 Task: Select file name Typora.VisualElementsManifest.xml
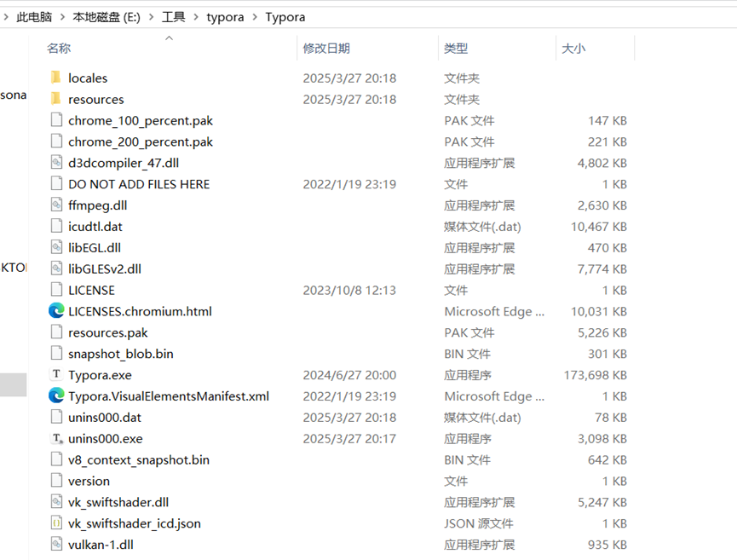click(x=169, y=395)
